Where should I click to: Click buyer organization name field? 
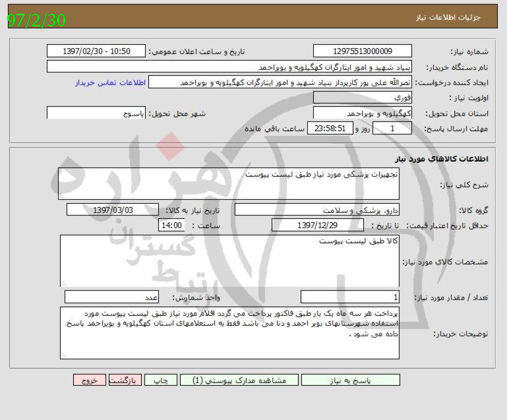(x=229, y=67)
